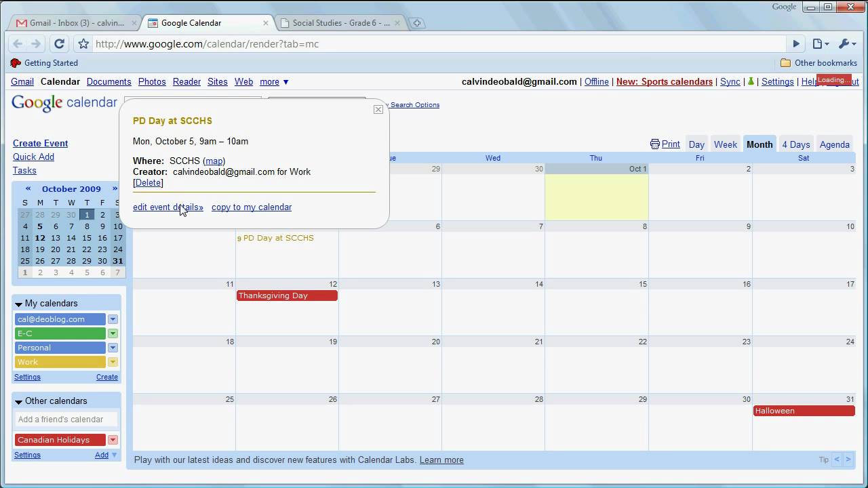The height and width of the screenshot is (488, 868).
Task: Open dropdown for E-C calendar
Action: click(113, 333)
